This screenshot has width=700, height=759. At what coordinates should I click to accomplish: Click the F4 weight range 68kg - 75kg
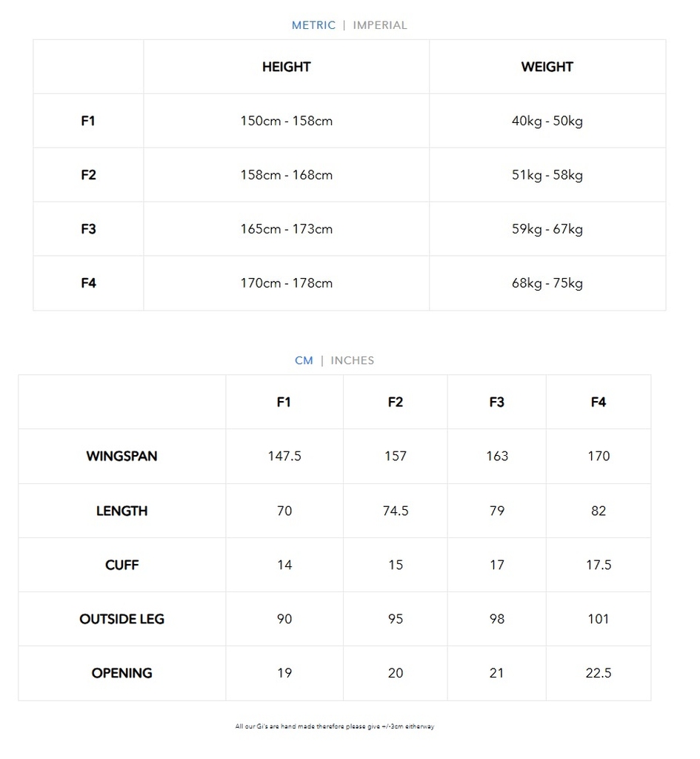point(547,283)
